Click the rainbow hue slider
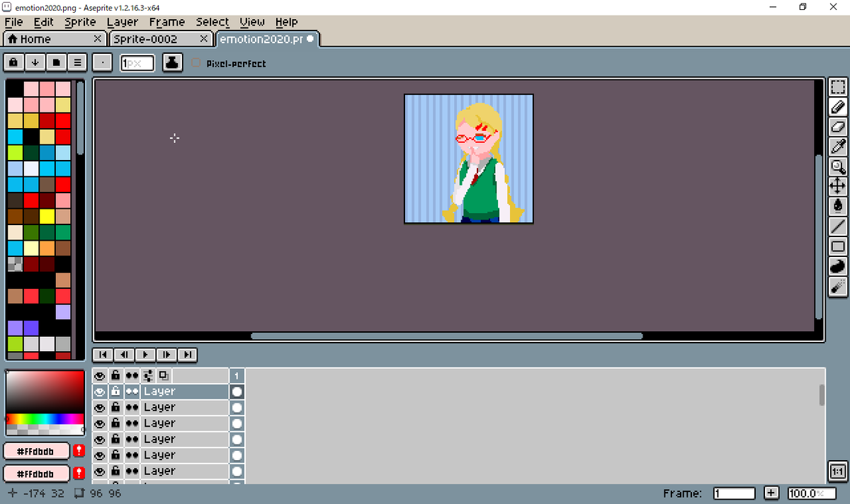Viewport: 850px width, 504px height. click(45, 418)
